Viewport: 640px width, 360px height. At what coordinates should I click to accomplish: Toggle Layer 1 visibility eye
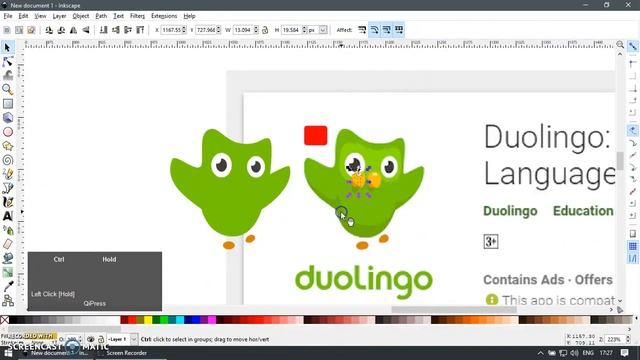point(91,339)
